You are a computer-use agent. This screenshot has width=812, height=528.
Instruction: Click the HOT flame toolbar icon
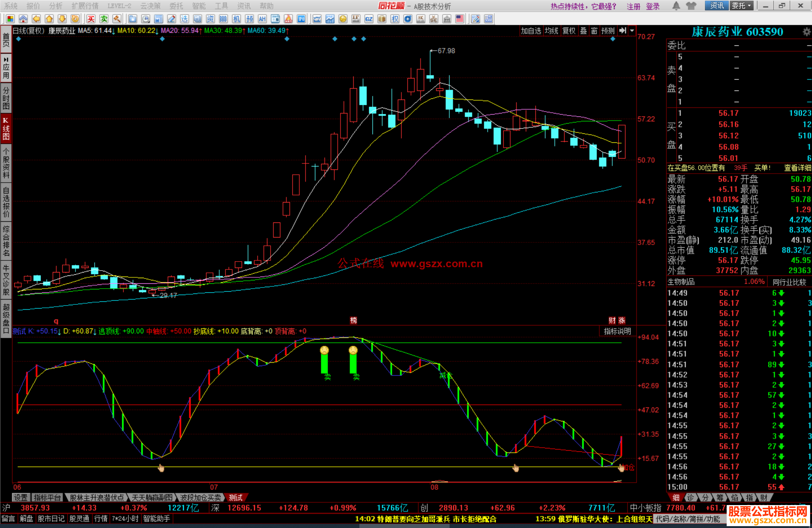pos(288,19)
